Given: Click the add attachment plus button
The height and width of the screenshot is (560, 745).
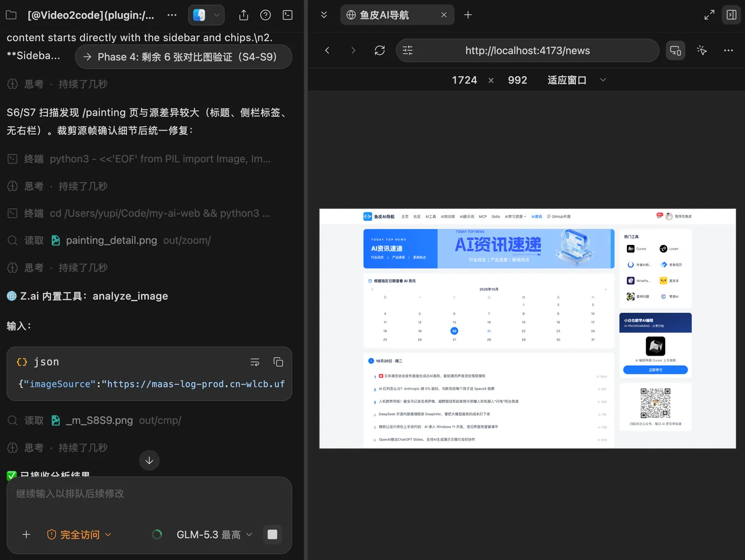Looking at the screenshot, I should click(26, 534).
